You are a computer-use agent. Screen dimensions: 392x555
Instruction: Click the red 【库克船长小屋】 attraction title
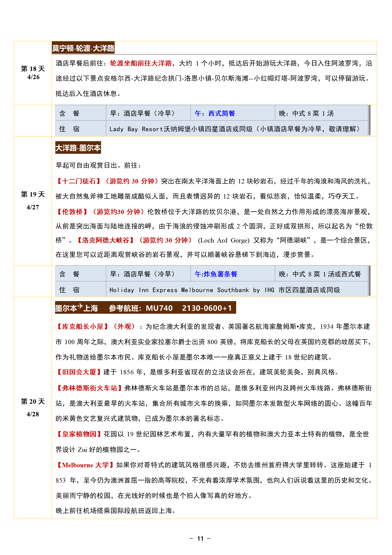(x=83, y=327)
